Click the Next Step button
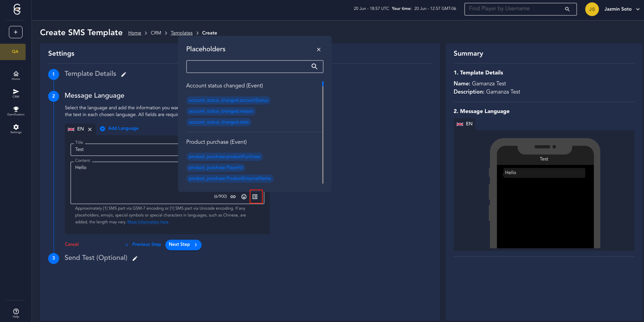This screenshot has height=322, width=644. (183, 245)
